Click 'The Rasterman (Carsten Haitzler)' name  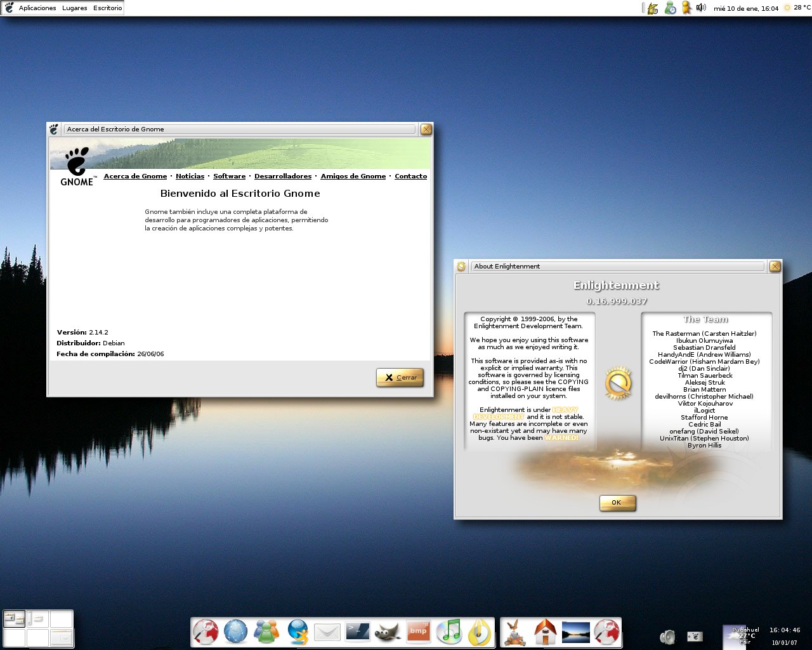pyautogui.click(x=704, y=334)
